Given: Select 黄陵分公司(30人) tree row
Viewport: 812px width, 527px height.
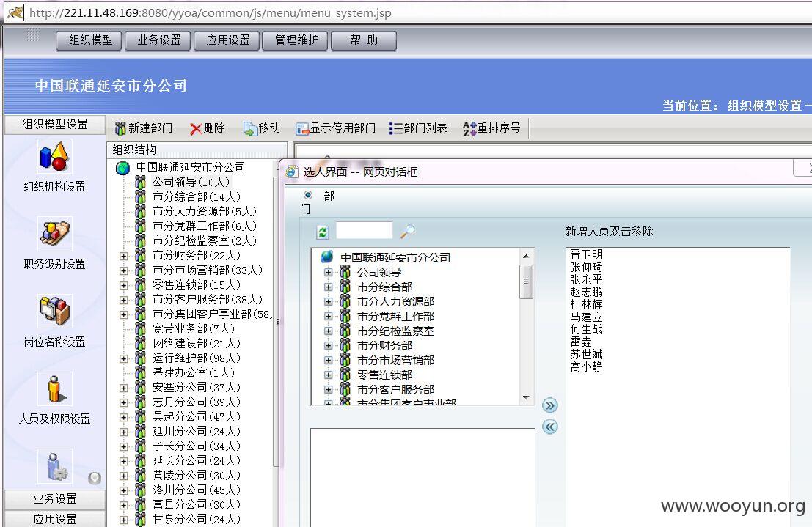Looking at the screenshot, I should pyautogui.click(x=197, y=475).
